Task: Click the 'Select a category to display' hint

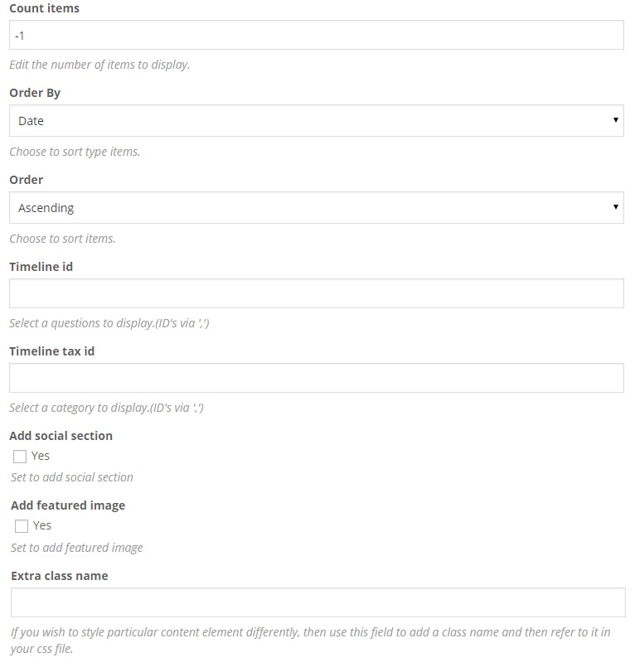Action: pyautogui.click(x=106, y=408)
